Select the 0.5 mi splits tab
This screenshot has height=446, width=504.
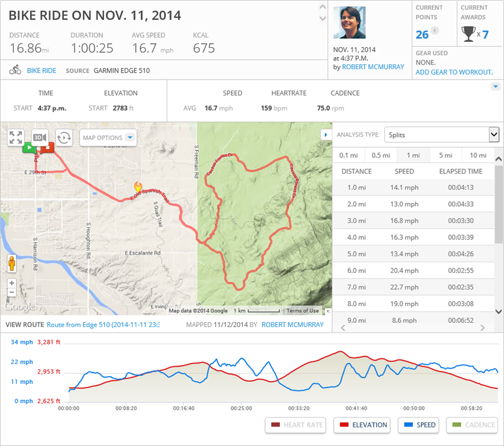380,155
